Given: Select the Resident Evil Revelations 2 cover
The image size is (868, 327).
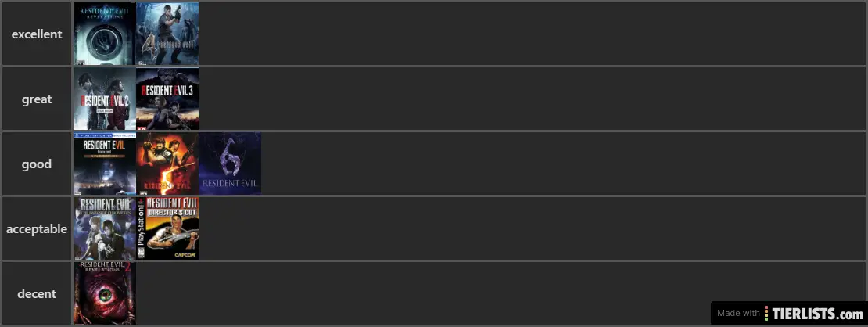Looking at the screenshot, I should tap(105, 293).
